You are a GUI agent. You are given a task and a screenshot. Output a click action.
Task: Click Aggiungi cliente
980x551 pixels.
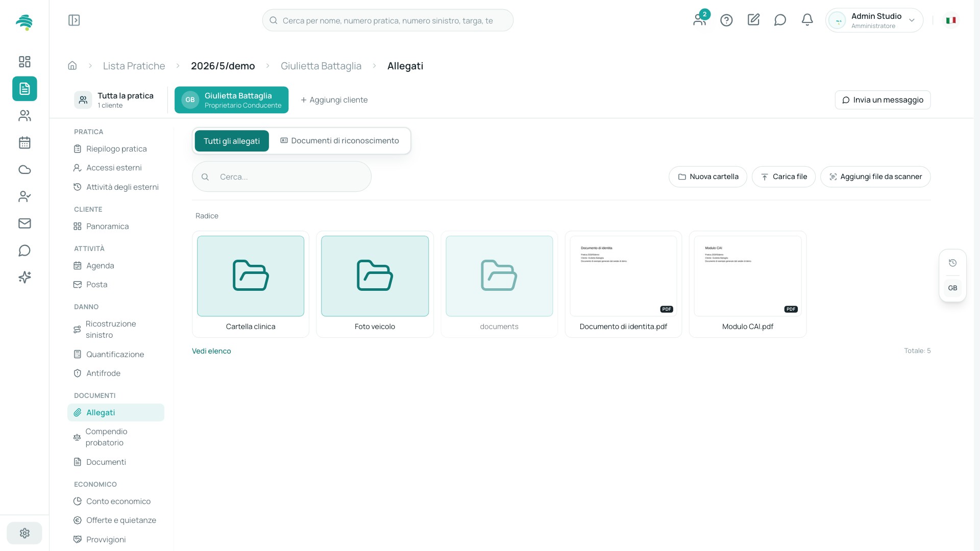(334, 100)
